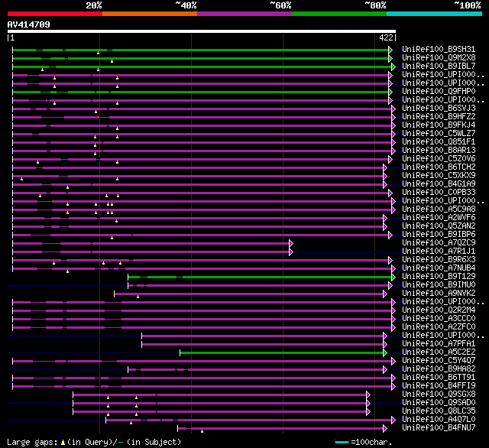Select the UniRef100_B6TCH2 label
This screenshot has height=448, width=489.
439,167
